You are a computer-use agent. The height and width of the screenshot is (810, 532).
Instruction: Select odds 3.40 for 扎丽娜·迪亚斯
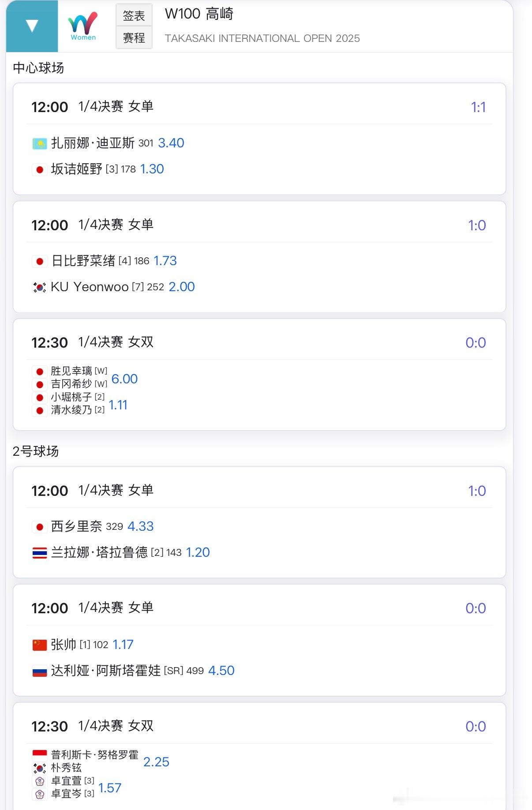[x=171, y=143]
